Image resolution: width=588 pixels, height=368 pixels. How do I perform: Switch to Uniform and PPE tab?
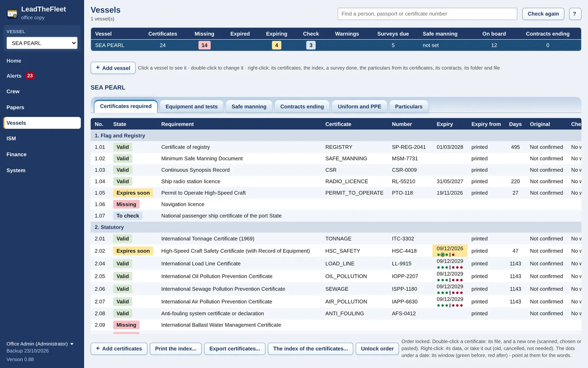pos(360,107)
